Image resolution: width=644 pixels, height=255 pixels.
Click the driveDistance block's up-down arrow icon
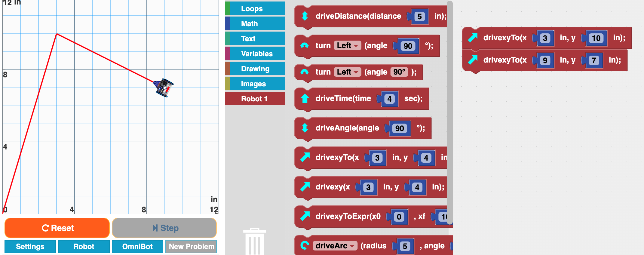click(x=305, y=16)
